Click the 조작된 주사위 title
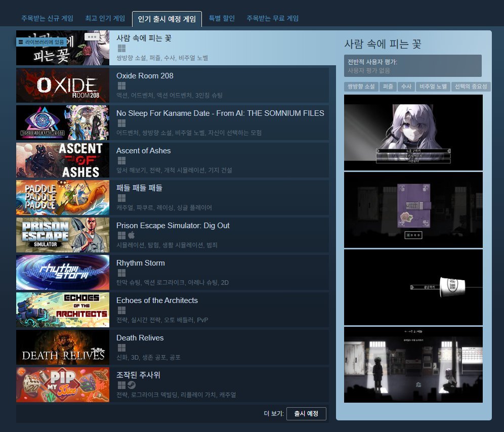Image resolution: width=504 pixels, height=432 pixels. coord(138,375)
